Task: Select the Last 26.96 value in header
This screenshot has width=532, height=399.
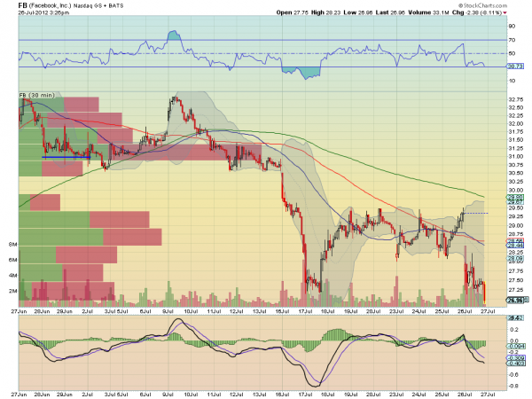Action: pyautogui.click(x=390, y=12)
